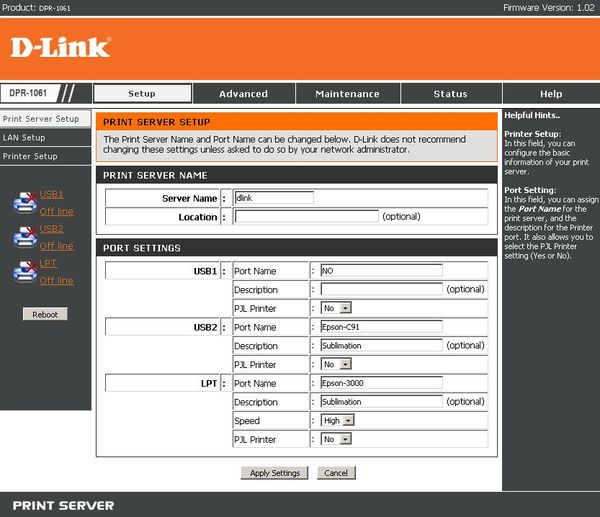Open the USB1 PJL Printer dropdown

coord(336,308)
